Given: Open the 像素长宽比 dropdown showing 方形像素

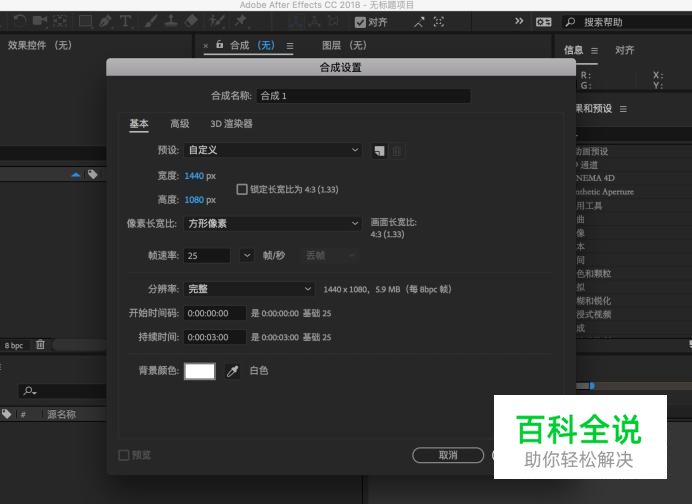Looking at the screenshot, I should coord(273,224).
